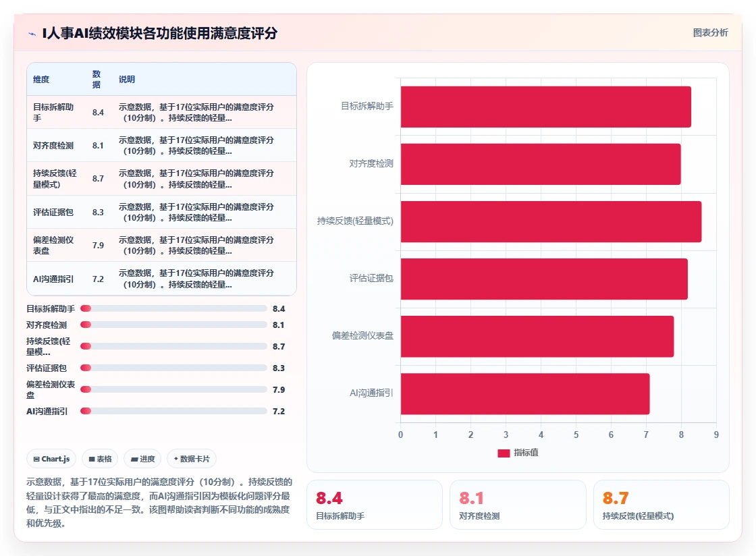Click table value 7.2
This screenshot has width=756, height=556.
tap(98, 279)
